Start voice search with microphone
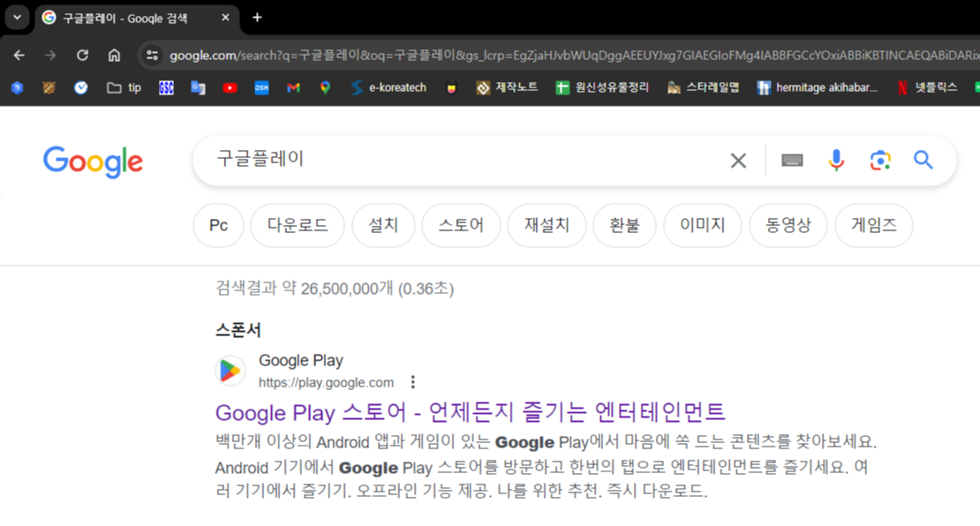The image size is (980, 526). coord(836,161)
